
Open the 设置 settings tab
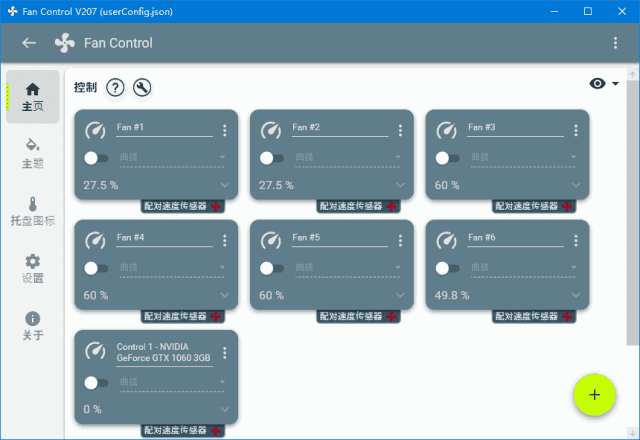tap(32, 269)
